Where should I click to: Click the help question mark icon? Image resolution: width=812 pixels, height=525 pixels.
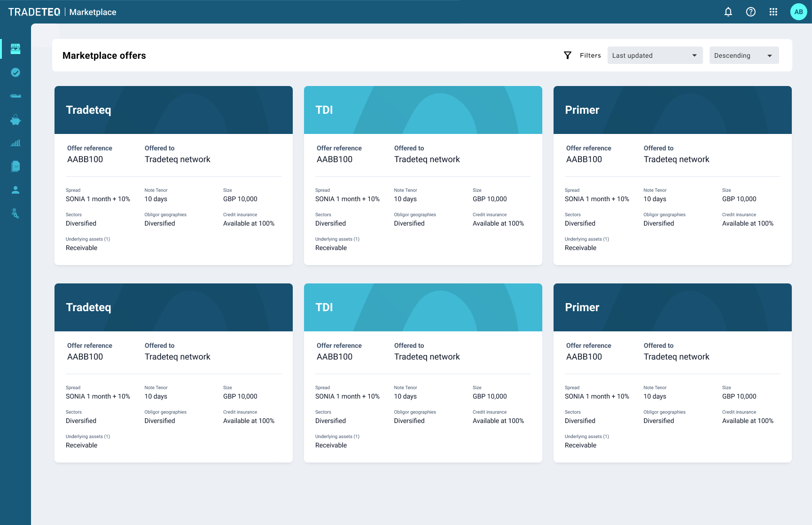click(750, 12)
